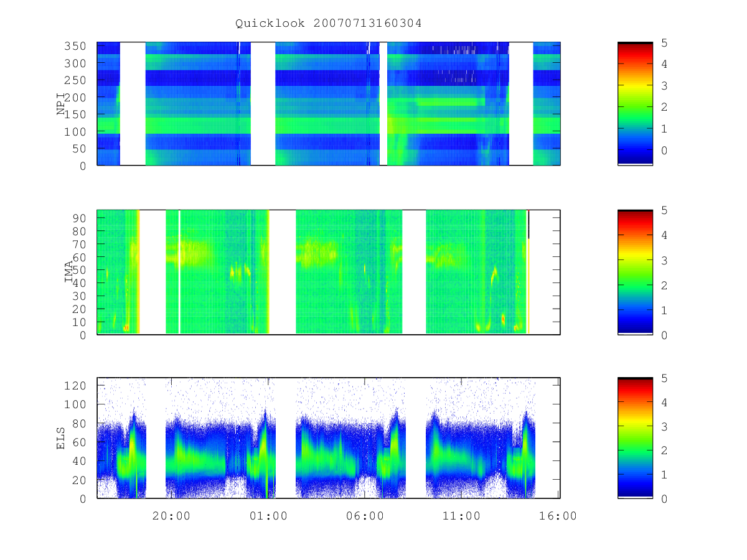747x560 pixels.
Task: Click the 16:00 time tick label
Action: coord(558,515)
